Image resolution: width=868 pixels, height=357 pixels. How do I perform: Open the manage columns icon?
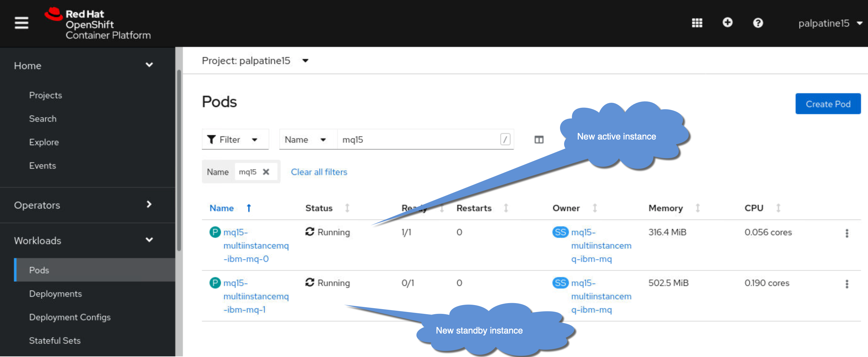[x=539, y=140]
